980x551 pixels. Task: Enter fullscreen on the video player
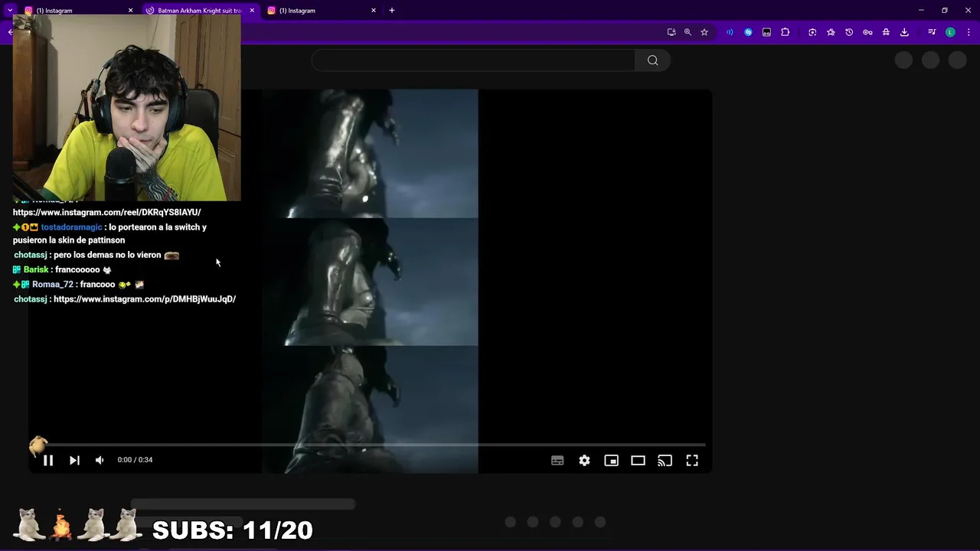tap(692, 460)
